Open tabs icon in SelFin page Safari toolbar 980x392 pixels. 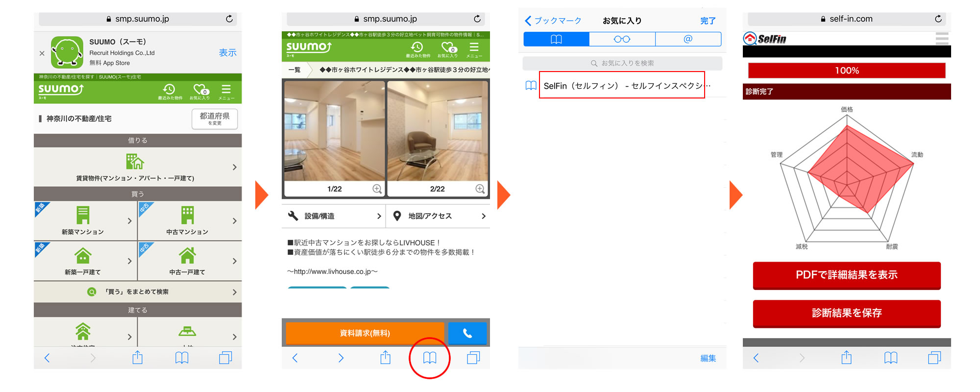tap(934, 358)
